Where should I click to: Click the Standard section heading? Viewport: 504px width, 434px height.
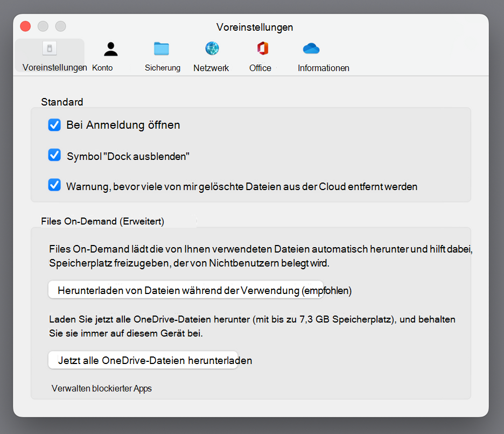pyautogui.click(x=62, y=102)
